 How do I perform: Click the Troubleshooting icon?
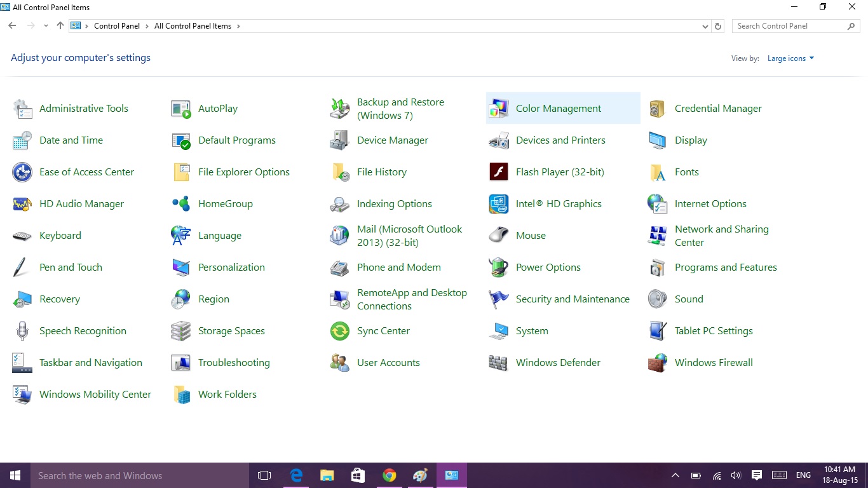[181, 363]
